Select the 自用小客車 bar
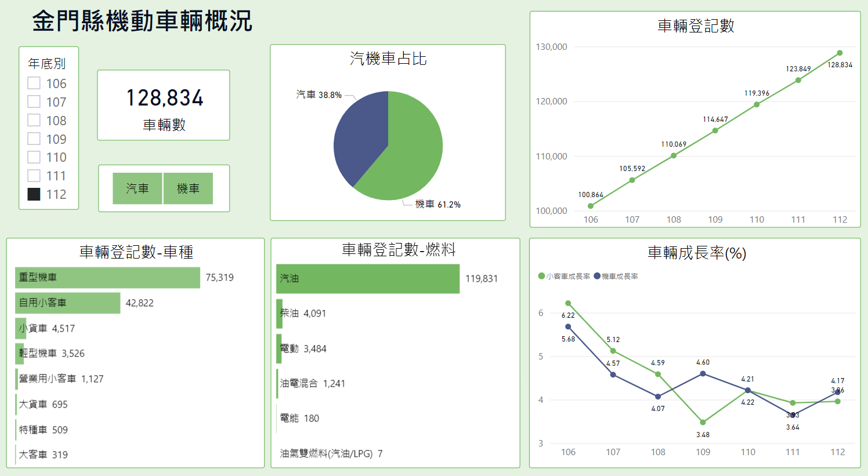The width and height of the screenshot is (868, 476). [68, 303]
